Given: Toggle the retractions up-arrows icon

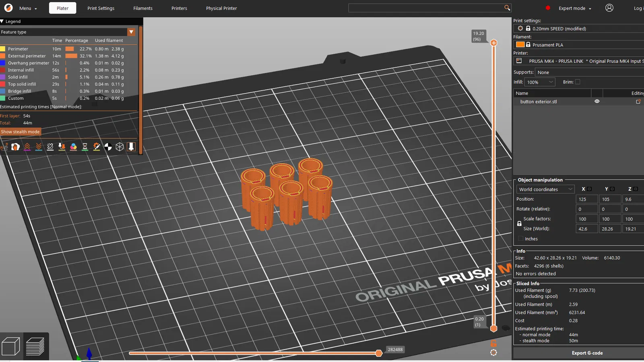Looking at the screenshot, I should 27,147.
